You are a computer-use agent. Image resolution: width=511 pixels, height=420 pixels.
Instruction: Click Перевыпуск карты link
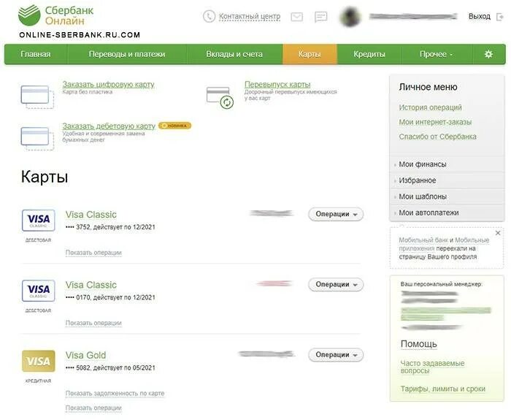click(x=277, y=85)
